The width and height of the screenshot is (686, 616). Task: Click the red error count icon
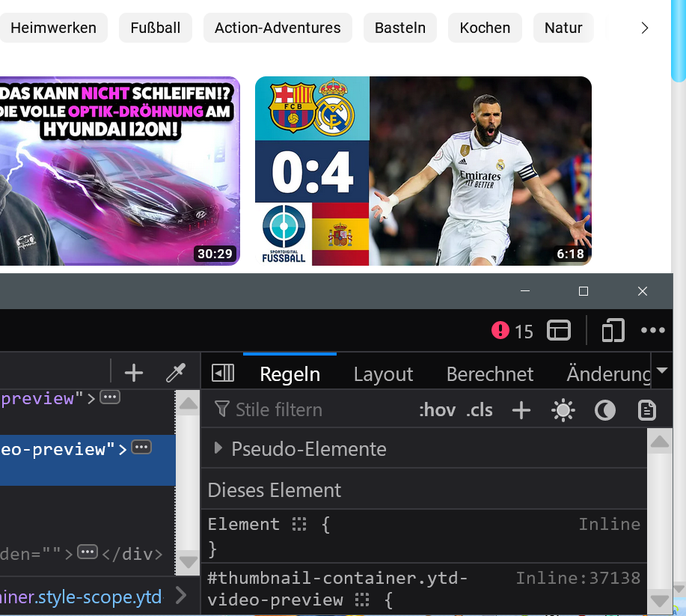point(500,330)
